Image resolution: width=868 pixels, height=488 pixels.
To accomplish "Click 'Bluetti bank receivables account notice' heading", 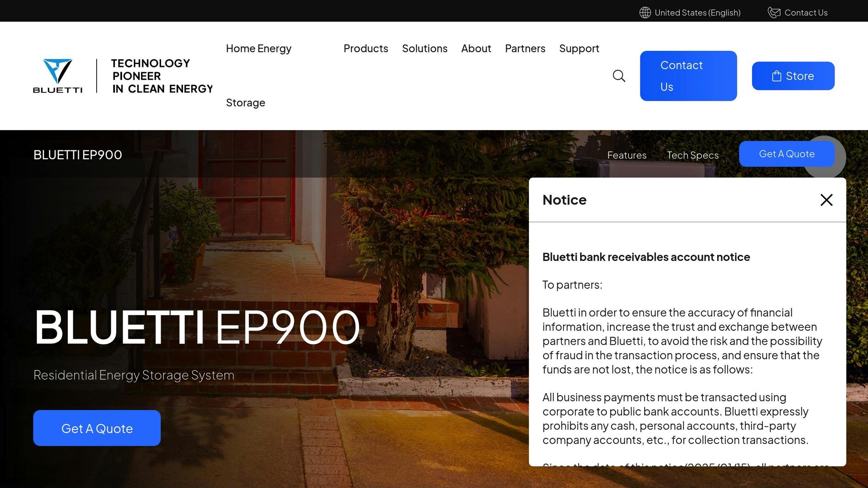I will tap(646, 257).
